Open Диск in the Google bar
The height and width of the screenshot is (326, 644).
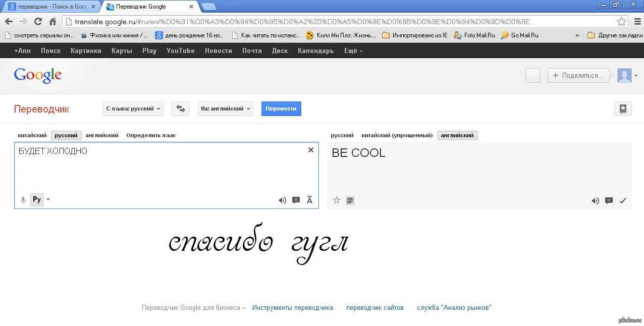(280, 50)
